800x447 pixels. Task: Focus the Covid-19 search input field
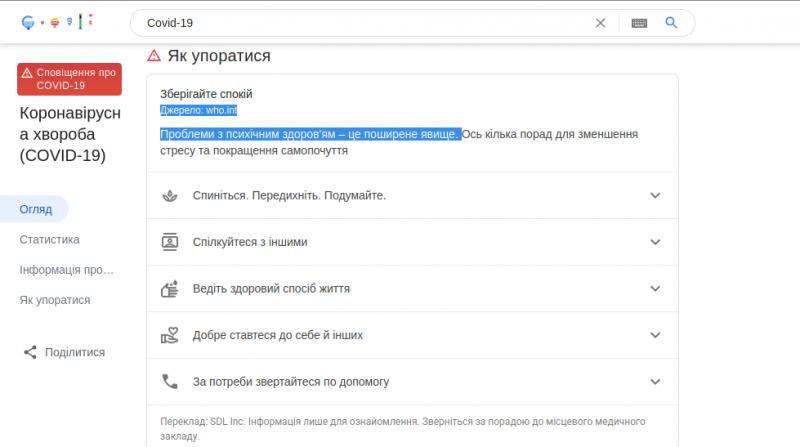pos(360,22)
